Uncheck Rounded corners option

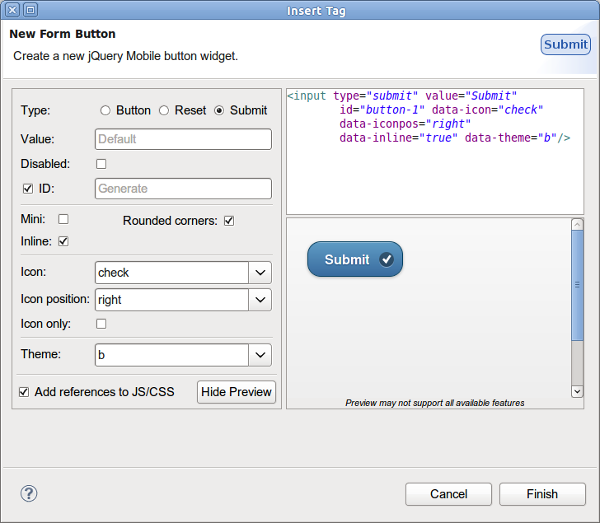pyautogui.click(x=229, y=221)
